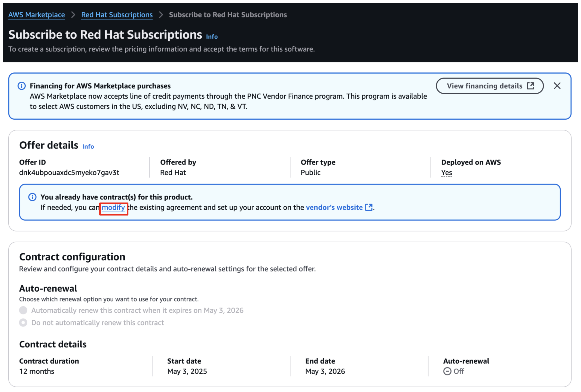Click the Auto-renewal Off status icon
581x392 pixels.
point(447,371)
